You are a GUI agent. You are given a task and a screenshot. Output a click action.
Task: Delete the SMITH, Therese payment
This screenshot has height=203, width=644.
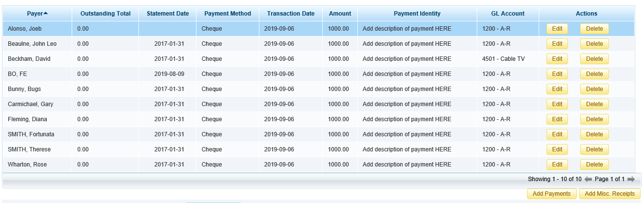594,149
